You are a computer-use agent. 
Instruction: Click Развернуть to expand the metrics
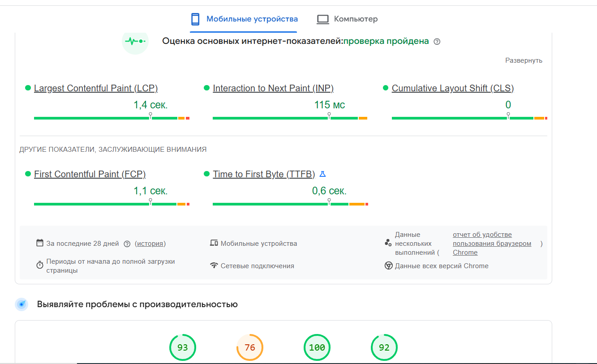click(524, 60)
